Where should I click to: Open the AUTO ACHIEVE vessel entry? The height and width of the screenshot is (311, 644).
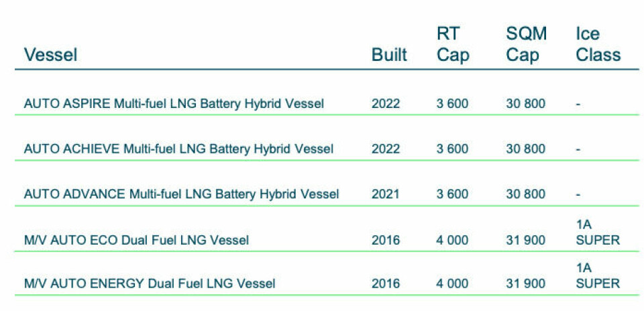[178, 149]
